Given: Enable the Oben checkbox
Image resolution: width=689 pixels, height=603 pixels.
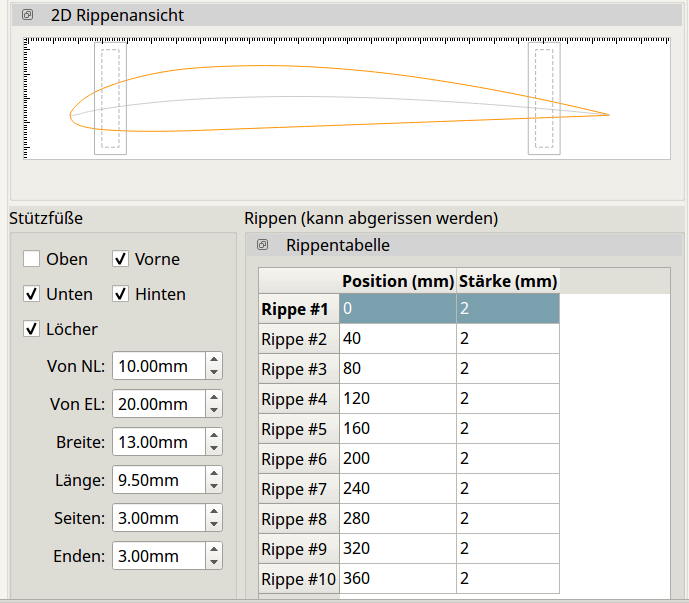Looking at the screenshot, I should [32, 259].
